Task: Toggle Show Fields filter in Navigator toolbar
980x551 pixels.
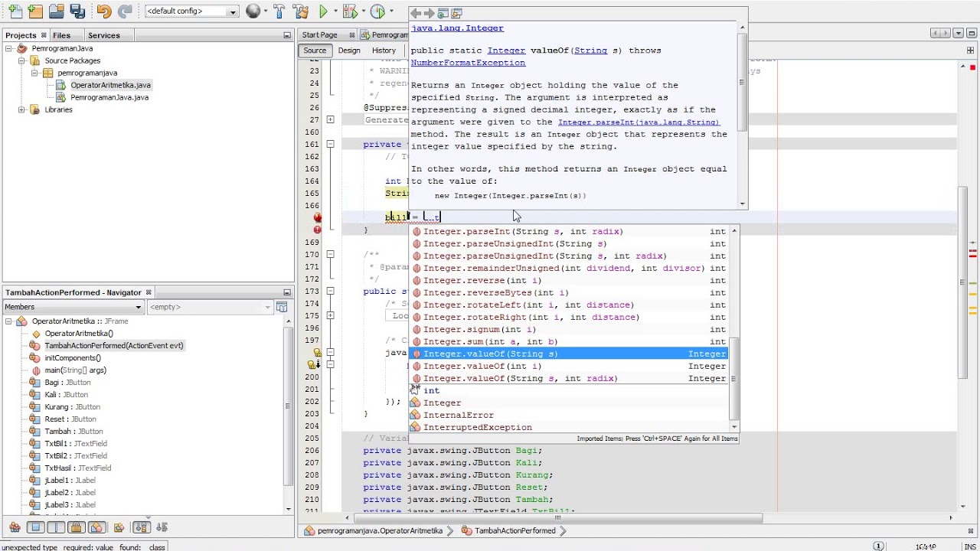Action: (x=35, y=527)
